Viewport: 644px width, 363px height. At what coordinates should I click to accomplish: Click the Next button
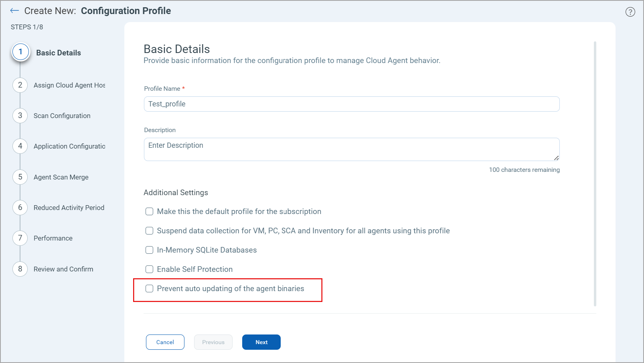pos(261,342)
